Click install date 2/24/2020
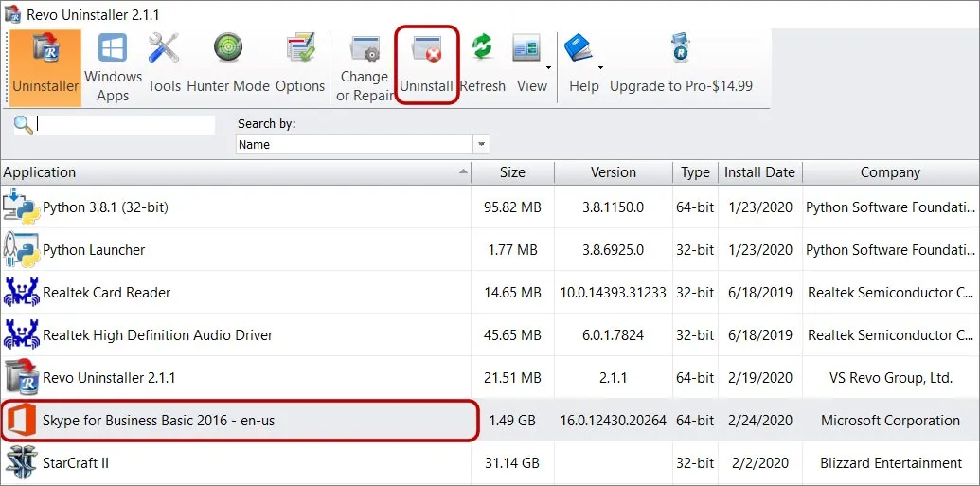 coord(760,421)
